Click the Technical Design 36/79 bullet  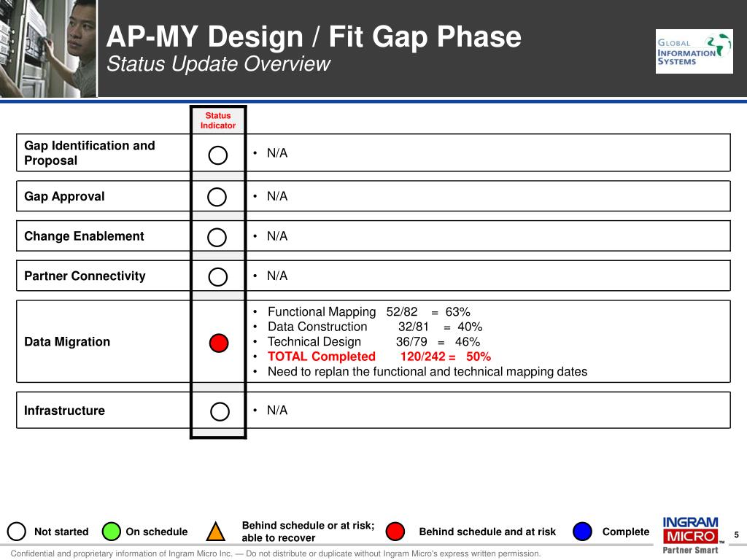pos(374,341)
